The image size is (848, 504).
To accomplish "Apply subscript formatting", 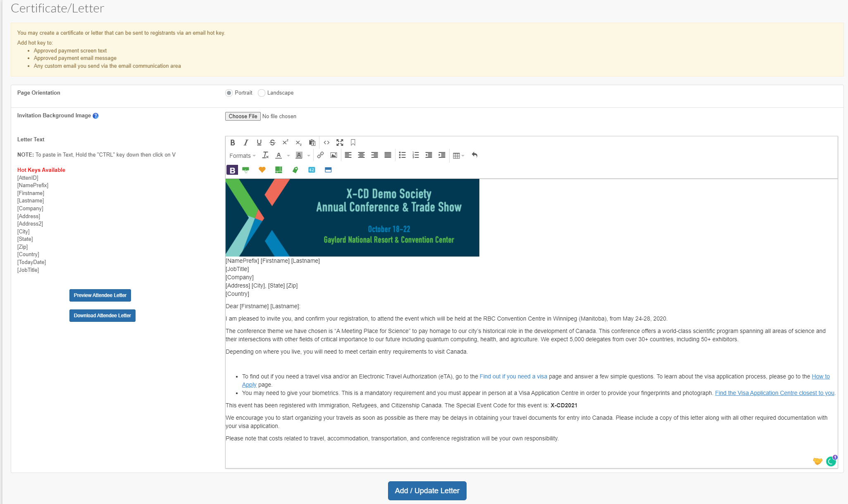I will [x=299, y=143].
